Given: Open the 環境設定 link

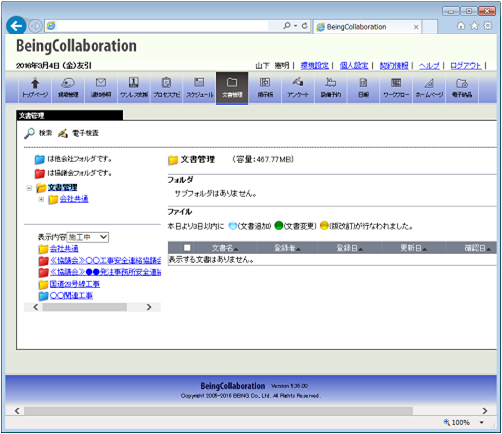Looking at the screenshot, I should 314,66.
